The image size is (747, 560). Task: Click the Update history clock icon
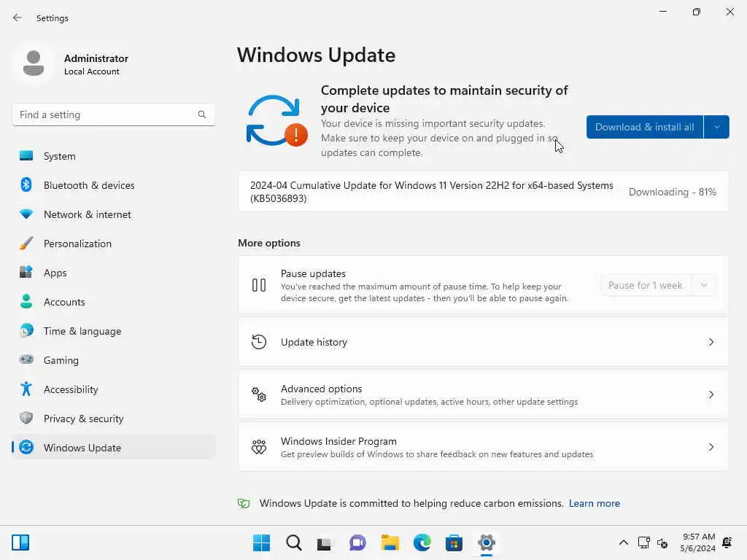coord(259,342)
